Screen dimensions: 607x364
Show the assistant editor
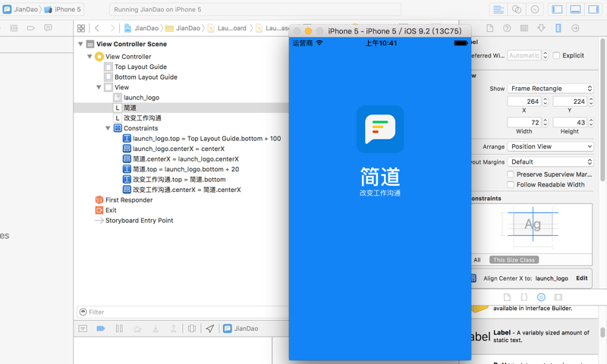click(x=517, y=9)
